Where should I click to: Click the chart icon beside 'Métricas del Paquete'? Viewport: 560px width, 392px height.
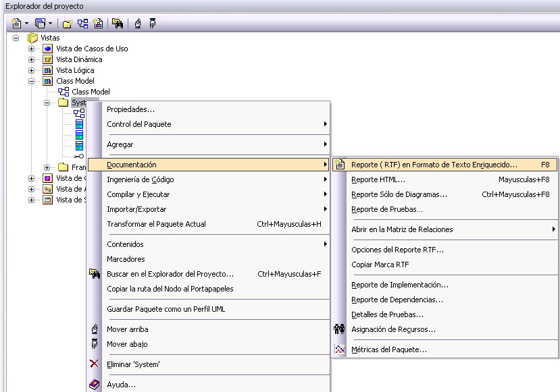click(x=340, y=349)
